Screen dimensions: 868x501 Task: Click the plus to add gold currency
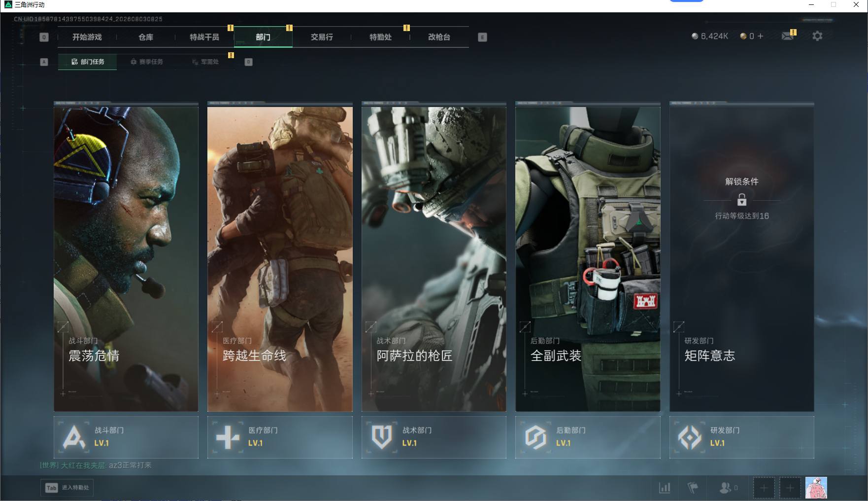coord(760,36)
